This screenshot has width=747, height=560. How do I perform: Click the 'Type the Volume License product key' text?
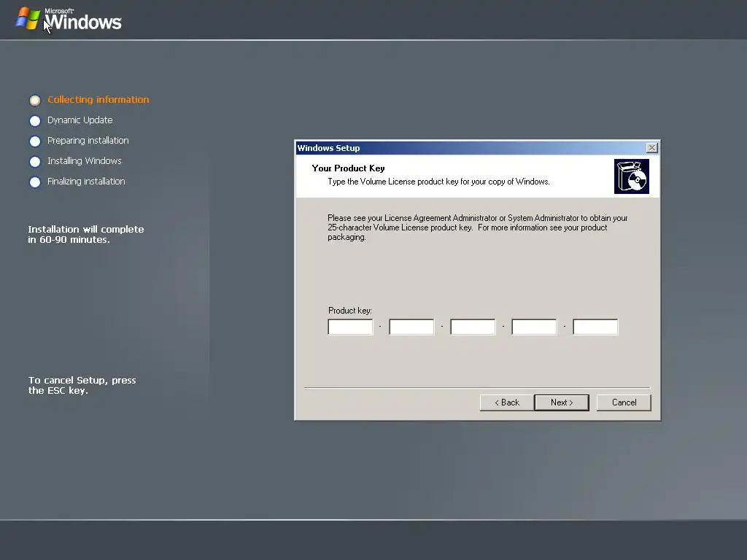(x=438, y=182)
